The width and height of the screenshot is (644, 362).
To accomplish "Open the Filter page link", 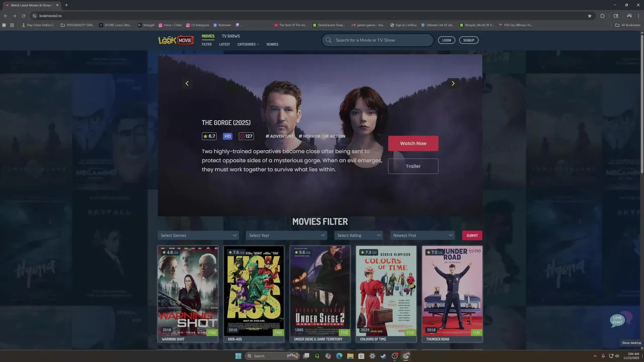I will [207, 44].
